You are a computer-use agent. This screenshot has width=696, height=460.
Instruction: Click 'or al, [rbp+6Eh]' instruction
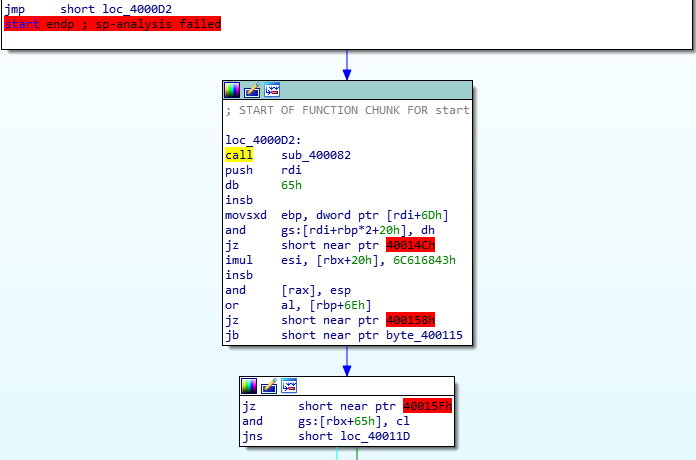pyautogui.click(x=298, y=305)
